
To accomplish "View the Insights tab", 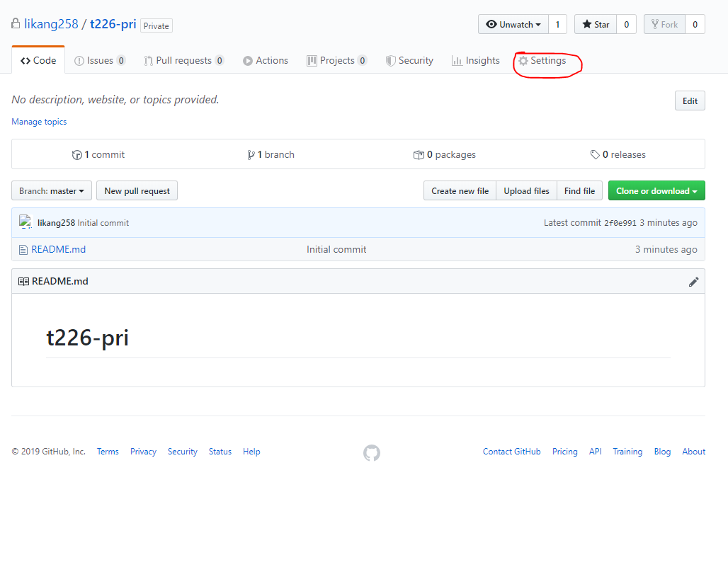I will click(475, 61).
